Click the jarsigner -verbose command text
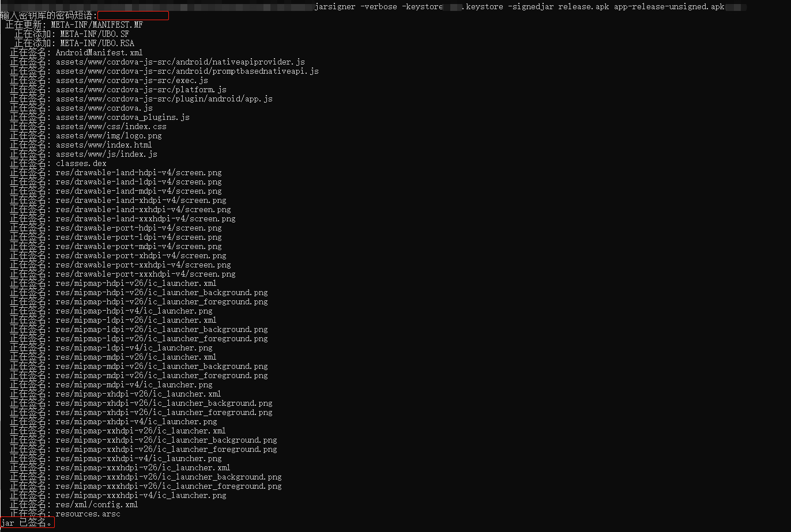This screenshot has width=791, height=532. 356,7
